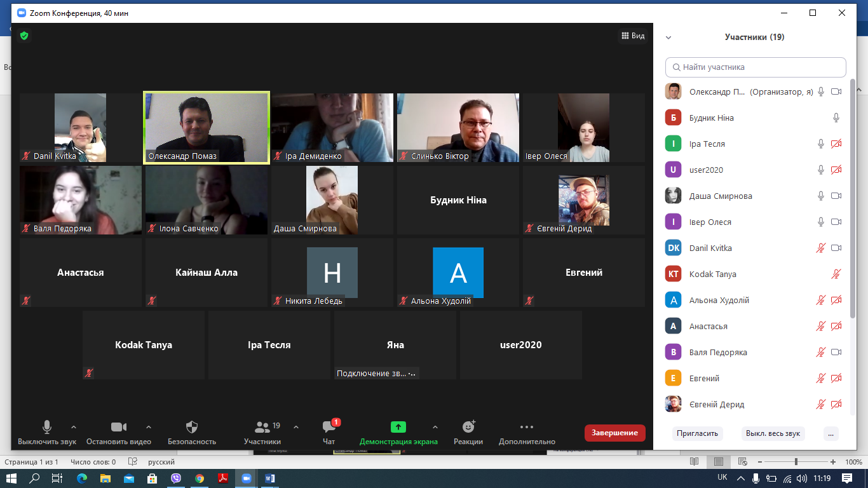Screen dimensions: 868x488
Task: Select Danil Kvitka video tile
Action: tap(81, 128)
